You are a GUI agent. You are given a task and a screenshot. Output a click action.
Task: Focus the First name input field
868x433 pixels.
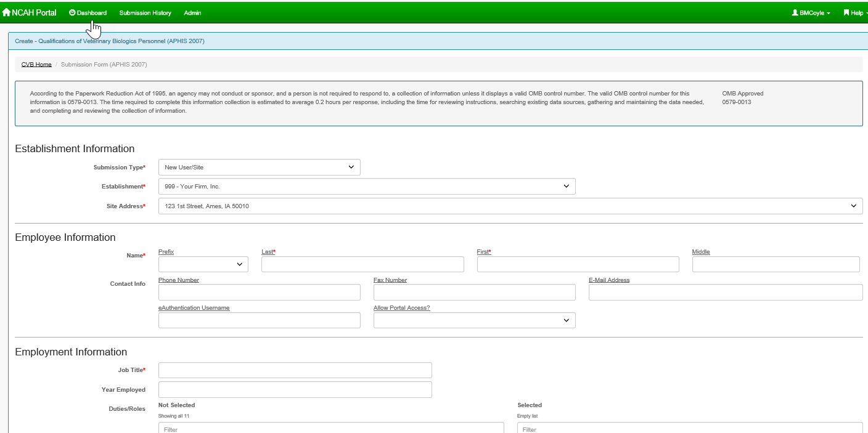[x=578, y=264]
